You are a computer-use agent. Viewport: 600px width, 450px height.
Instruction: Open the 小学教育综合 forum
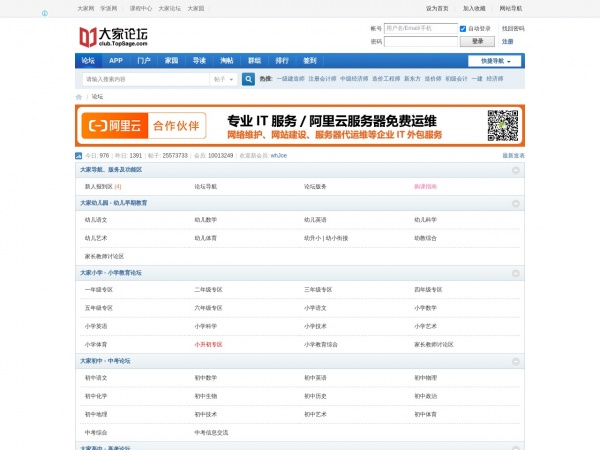tap(321, 345)
